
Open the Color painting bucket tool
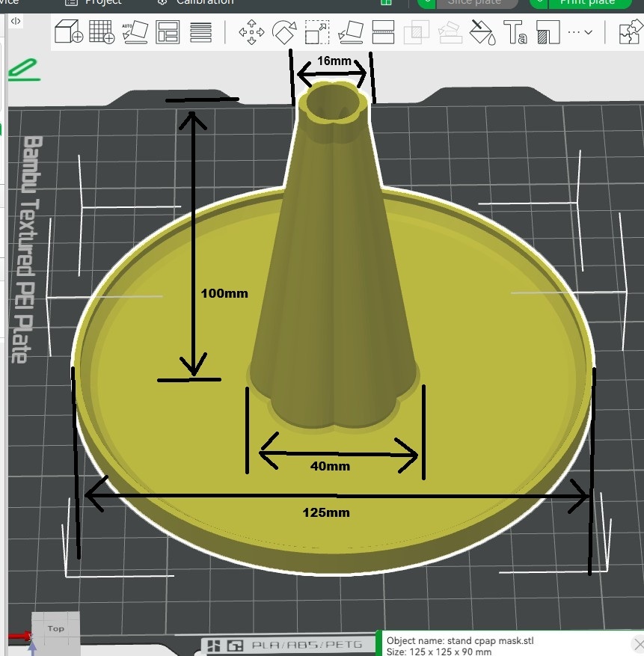(482, 32)
